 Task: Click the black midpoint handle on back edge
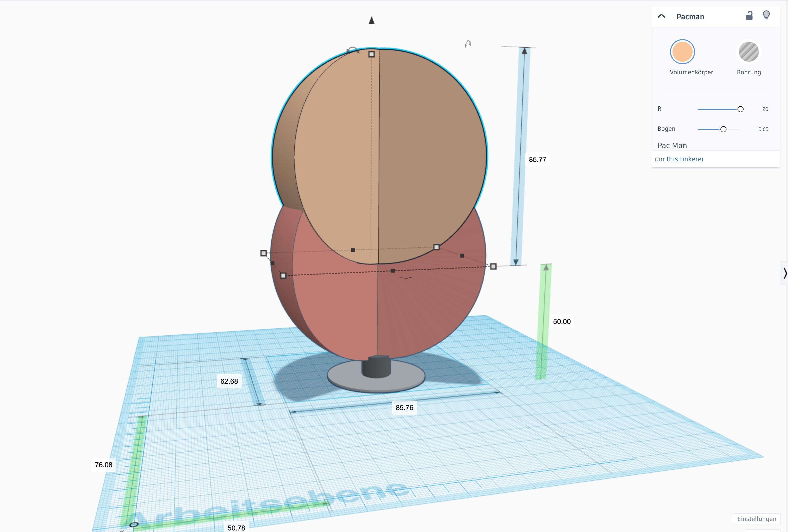353,250
